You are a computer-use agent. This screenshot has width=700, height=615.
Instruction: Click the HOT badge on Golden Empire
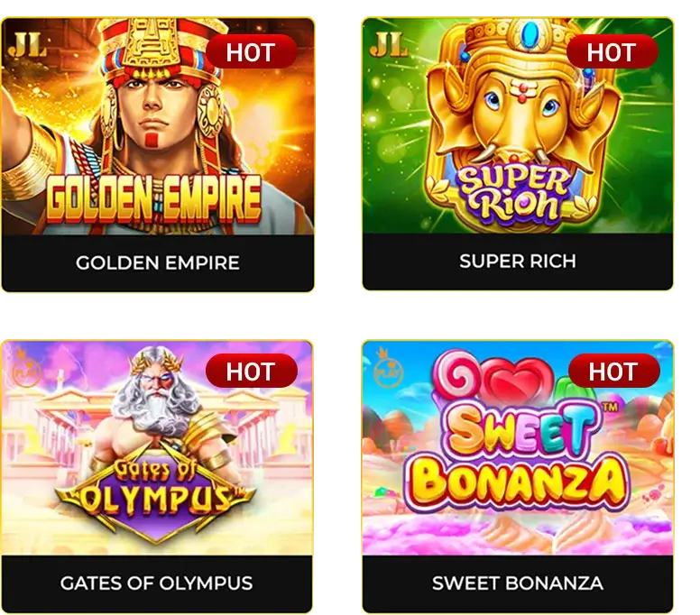click(251, 51)
